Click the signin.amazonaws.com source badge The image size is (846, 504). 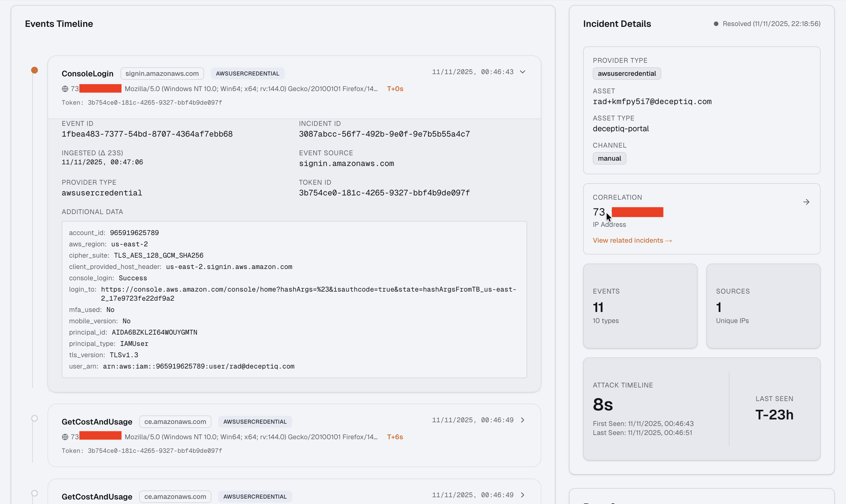pyautogui.click(x=162, y=74)
